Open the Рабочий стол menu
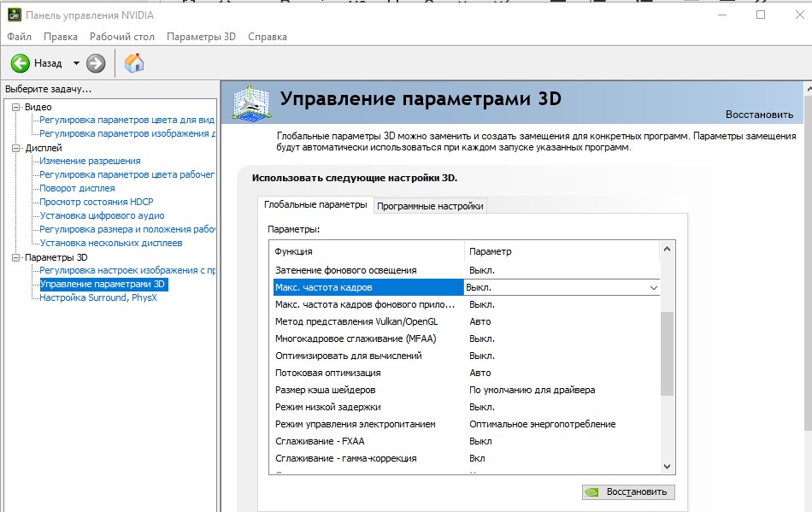812x512 pixels. (122, 37)
